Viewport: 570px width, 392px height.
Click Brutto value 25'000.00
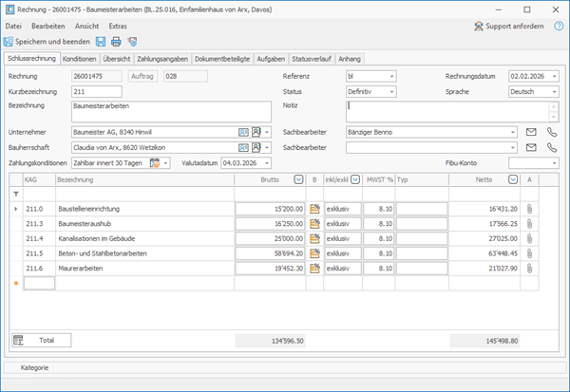pyautogui.click(x=270, y=238)
